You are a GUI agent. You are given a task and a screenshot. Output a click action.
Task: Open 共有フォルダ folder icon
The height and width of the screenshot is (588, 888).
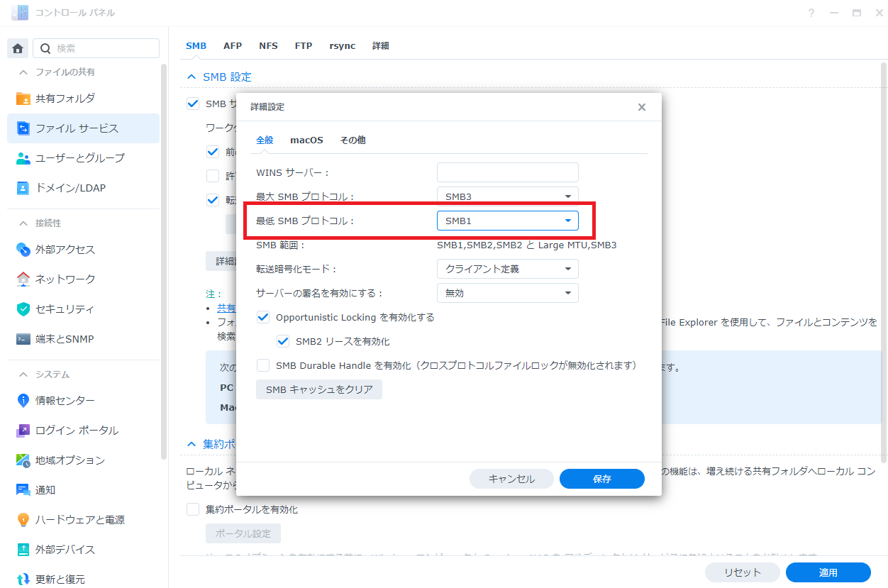(x=23, y=99)
